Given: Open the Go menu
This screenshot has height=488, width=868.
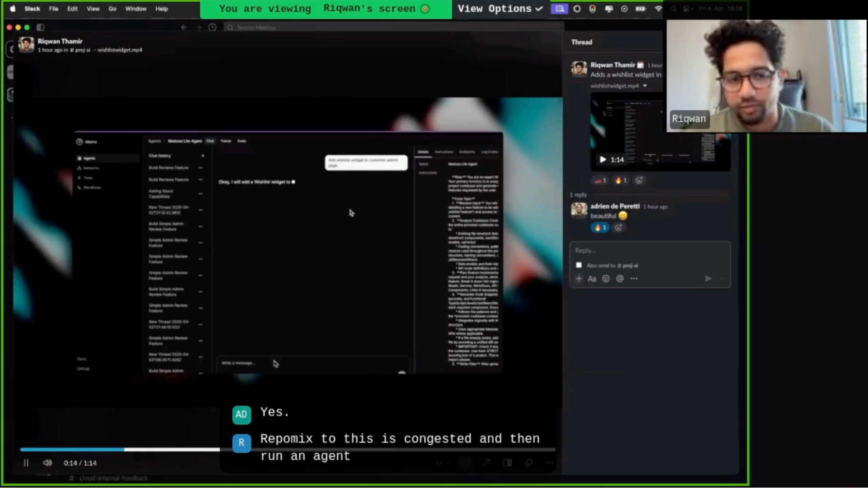Looking at the screenshot, I should [x=112, y=9].
